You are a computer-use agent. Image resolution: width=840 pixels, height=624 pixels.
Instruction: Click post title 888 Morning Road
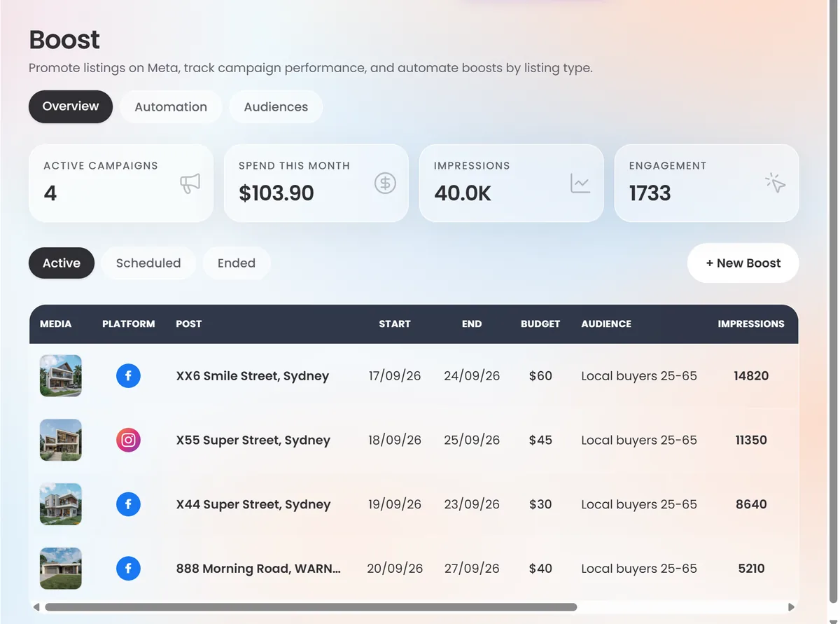coord(258,569)
